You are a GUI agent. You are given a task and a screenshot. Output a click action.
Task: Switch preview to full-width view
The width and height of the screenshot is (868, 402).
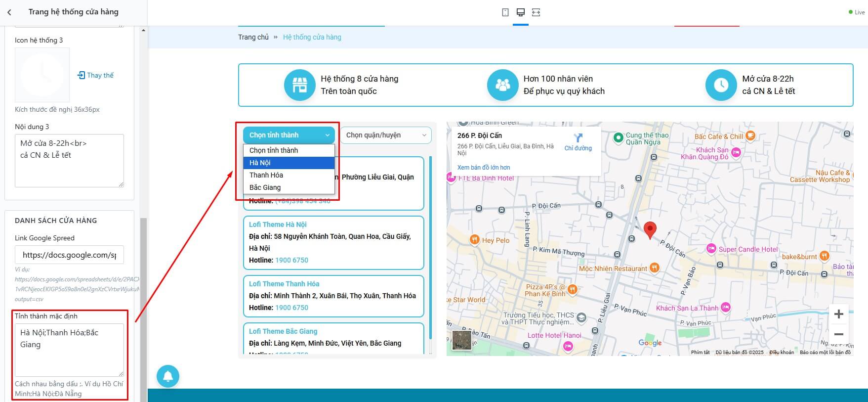pyautogui.click(x=536, y=12)
